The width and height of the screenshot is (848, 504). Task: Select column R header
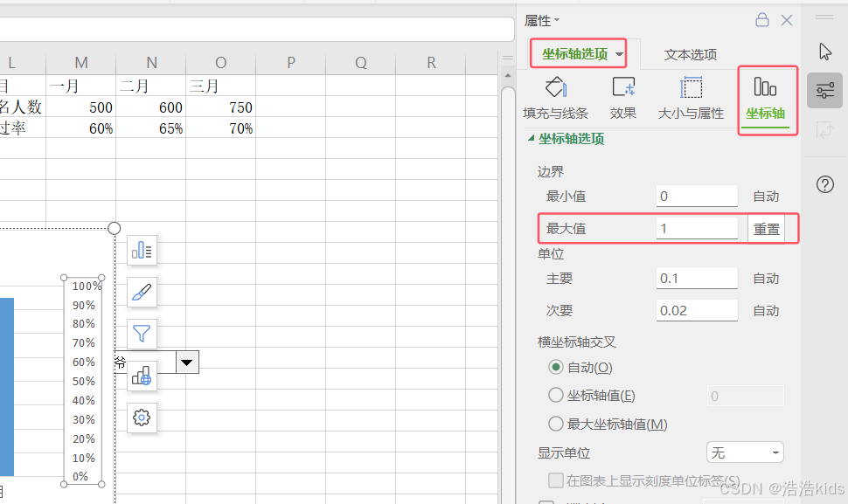coord(430,63)
